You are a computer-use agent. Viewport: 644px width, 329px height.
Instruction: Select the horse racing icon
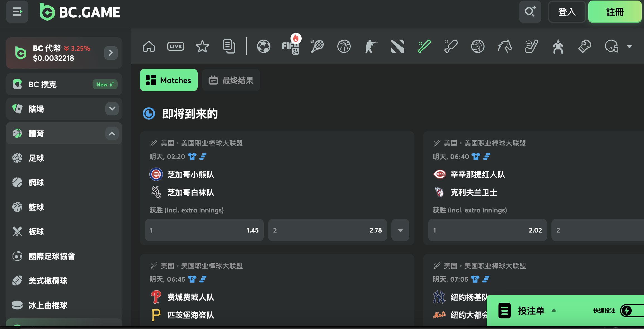tap(504, 46)
